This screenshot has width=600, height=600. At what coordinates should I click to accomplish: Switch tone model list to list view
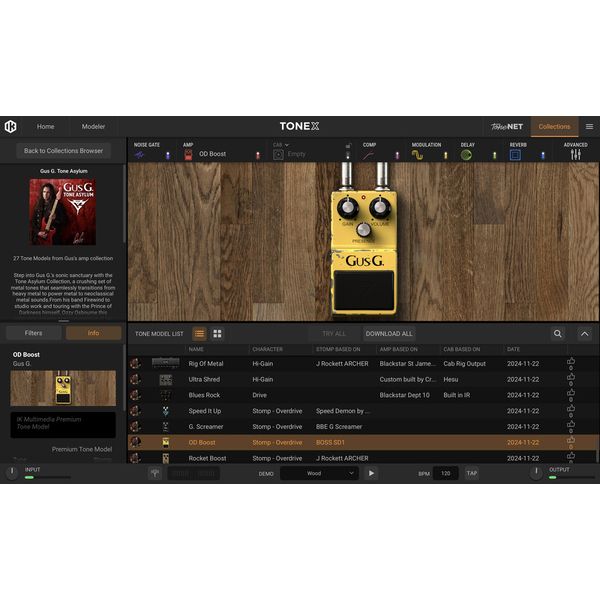point(199,334)
